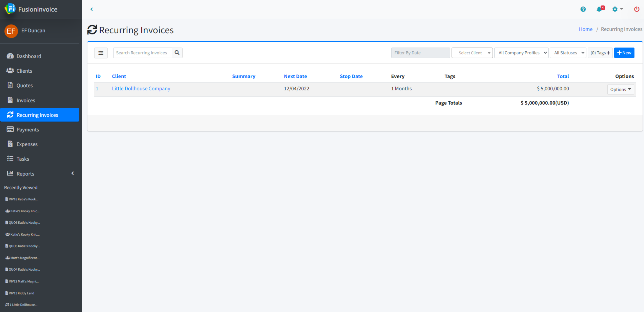Collapse sidebar with top left chevron
The image size is (644, 312).
pos(92,9)
